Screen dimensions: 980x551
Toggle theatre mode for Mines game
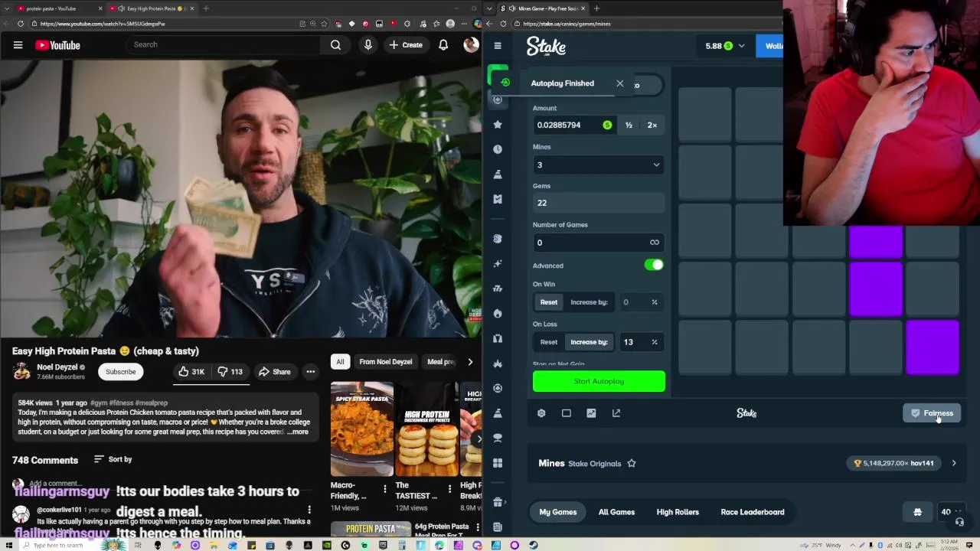(567, 413)
